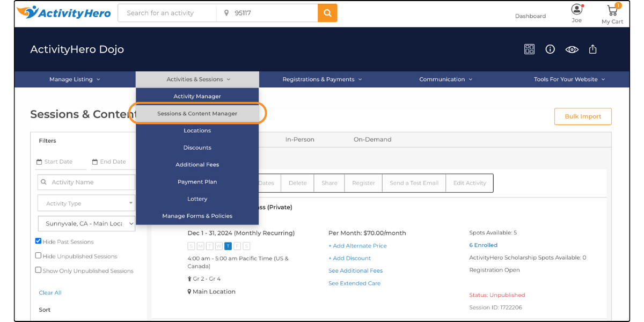Click See Extended Care link
This screenshot has height=322, width=644.
(x=354, y=283)
